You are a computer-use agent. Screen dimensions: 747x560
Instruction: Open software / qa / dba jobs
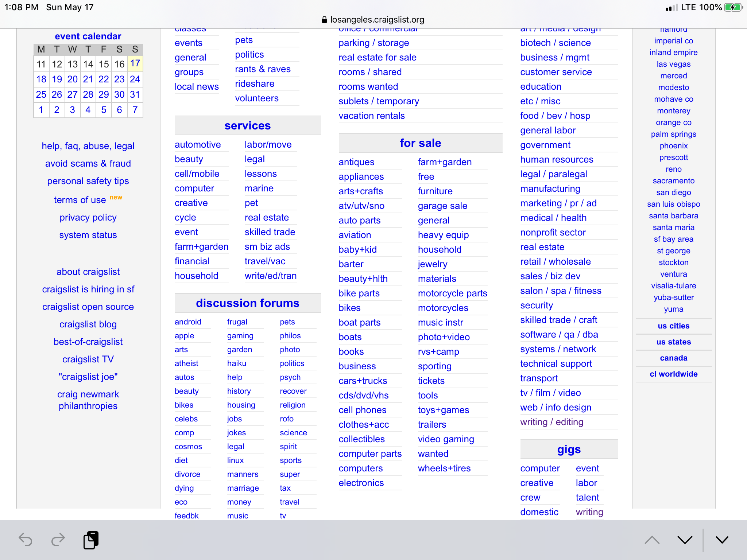(559, 334)
